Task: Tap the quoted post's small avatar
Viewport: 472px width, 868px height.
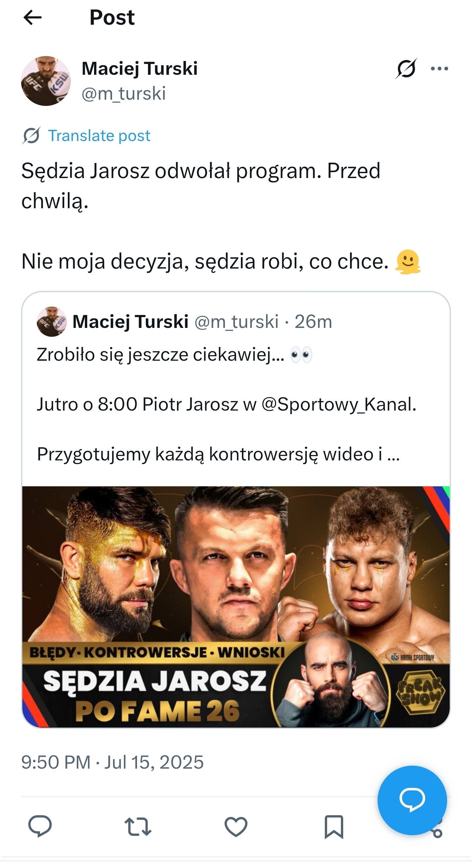Action: pyautogui.click(x=51, y=321)
